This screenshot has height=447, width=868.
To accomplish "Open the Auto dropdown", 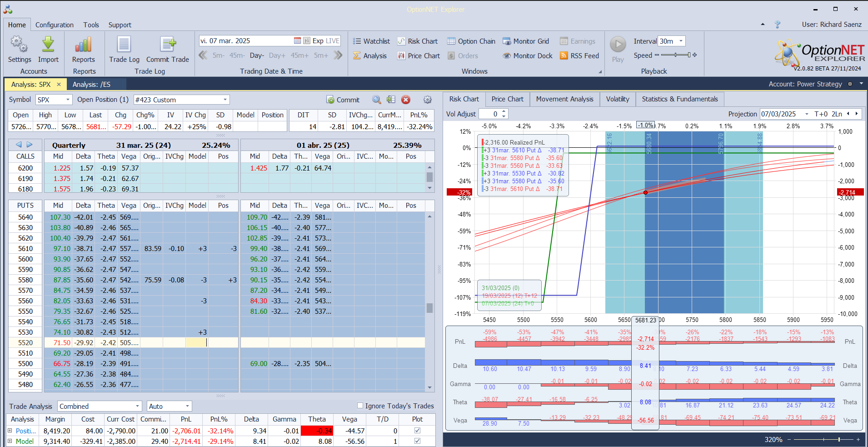I will pos(187,406).
